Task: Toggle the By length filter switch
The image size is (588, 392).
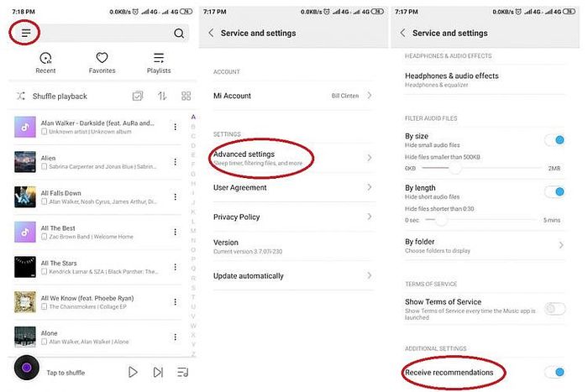Action: coord(554,192)
